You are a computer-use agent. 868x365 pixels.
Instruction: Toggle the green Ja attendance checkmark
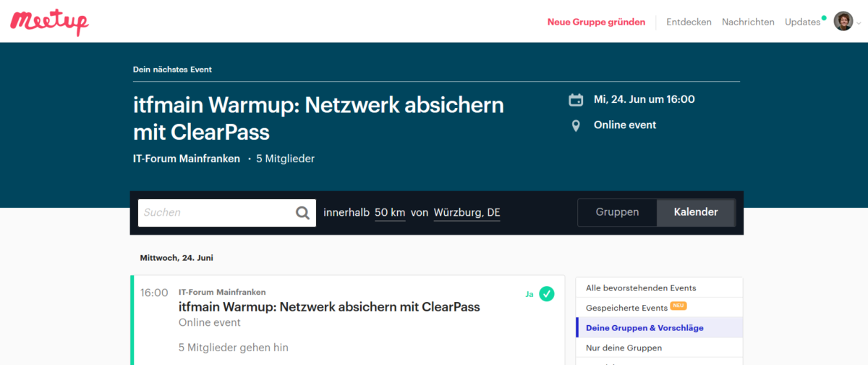coord(547,293)
